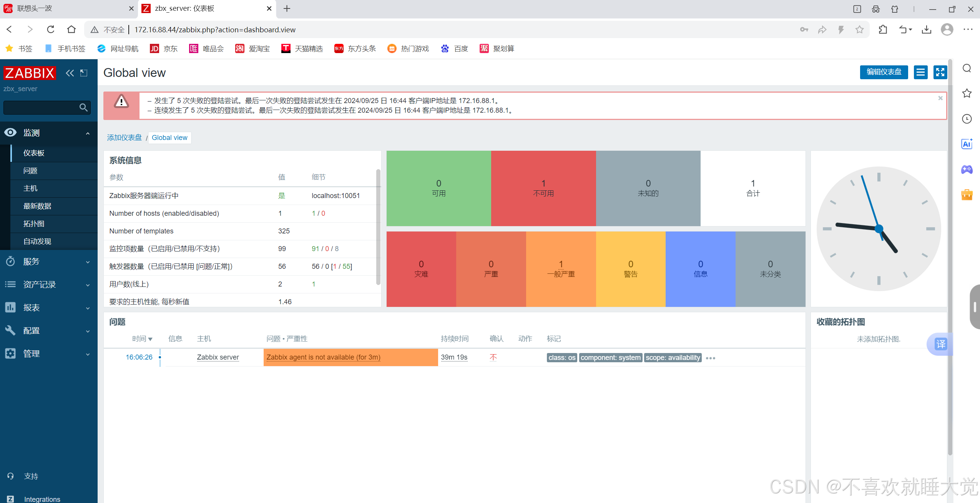Open the right sidebar AI assistant icon
This screenshot has width=980, height=503.
pyautogui.click(x=967, y=144)
